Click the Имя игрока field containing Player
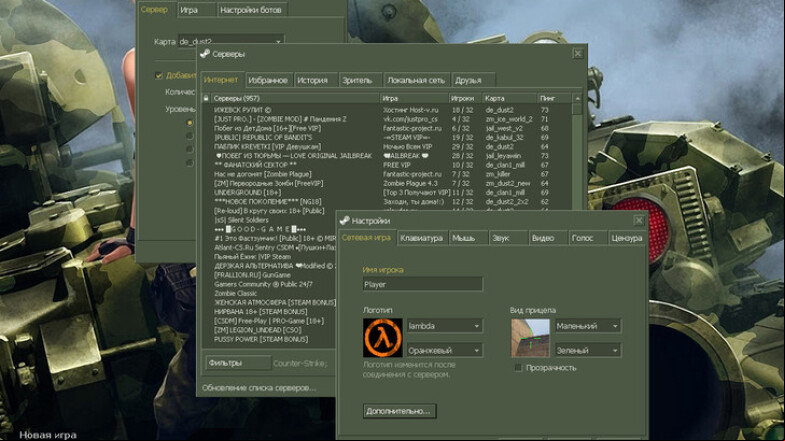Image resolution: width=785 pixels, height=441 pixels. 423,284
